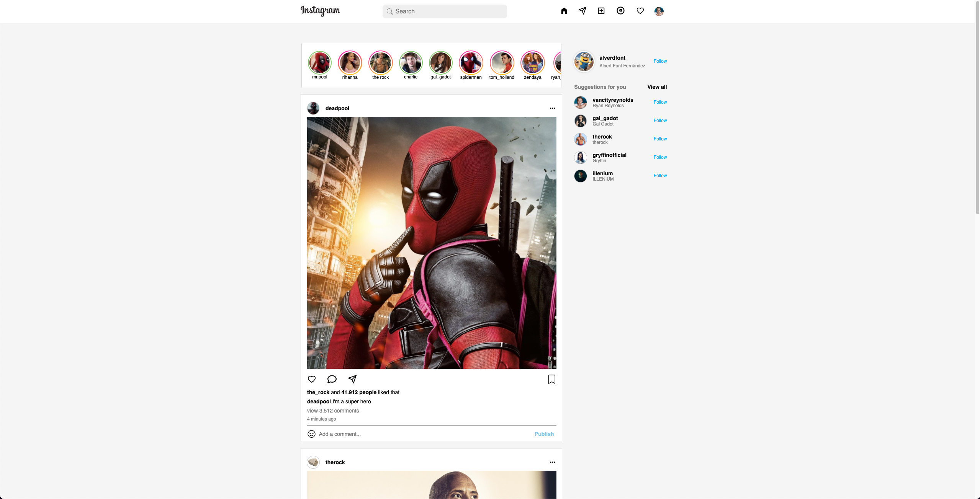Image resolution: width=980 pixels, height=499 pixels.
Task: Open vancityreynolds profile name
Action: click(613, 100)
